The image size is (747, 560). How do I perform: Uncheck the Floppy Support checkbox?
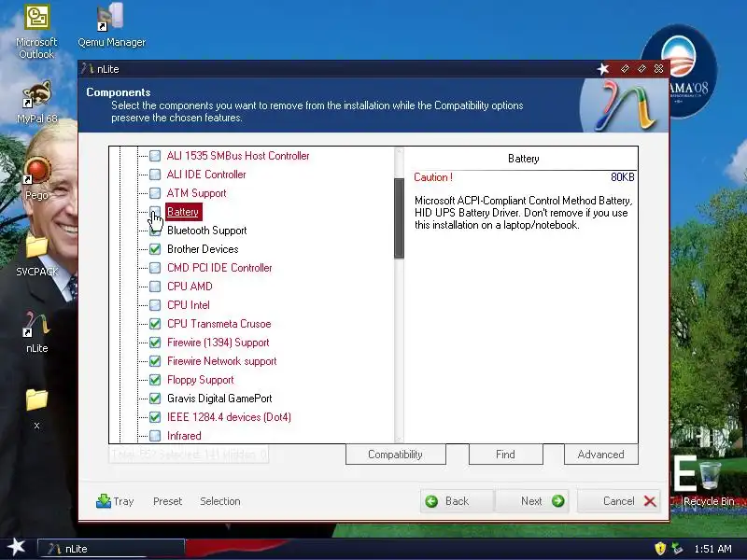point(155,380)
